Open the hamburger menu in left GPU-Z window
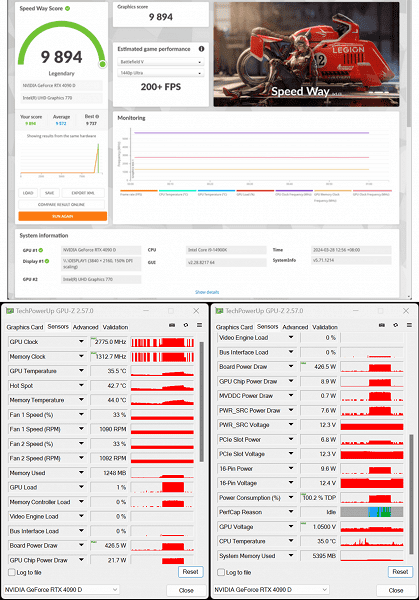 point(199,325)
